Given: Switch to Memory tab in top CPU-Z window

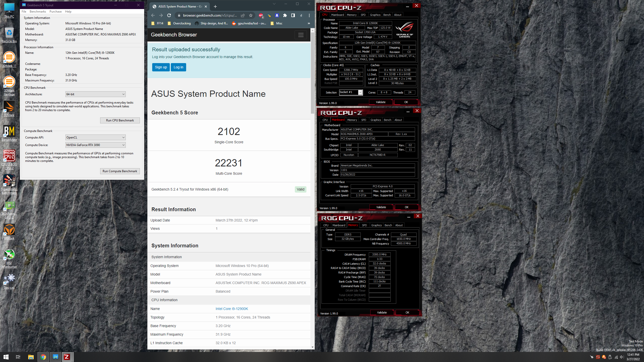Looking at the screenshot, I should tap(351, 15).
